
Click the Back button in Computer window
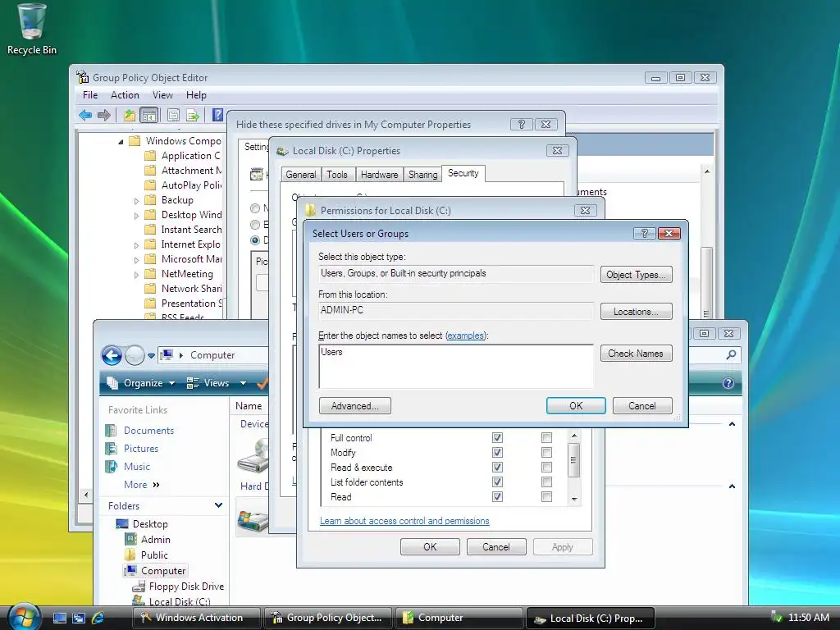(x=112, y=355)
